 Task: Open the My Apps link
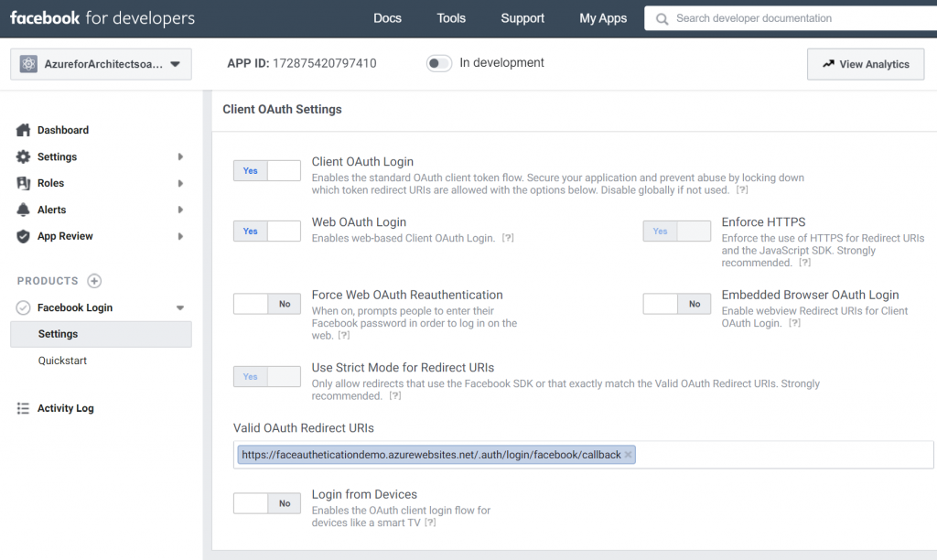(x=603, y=18)
